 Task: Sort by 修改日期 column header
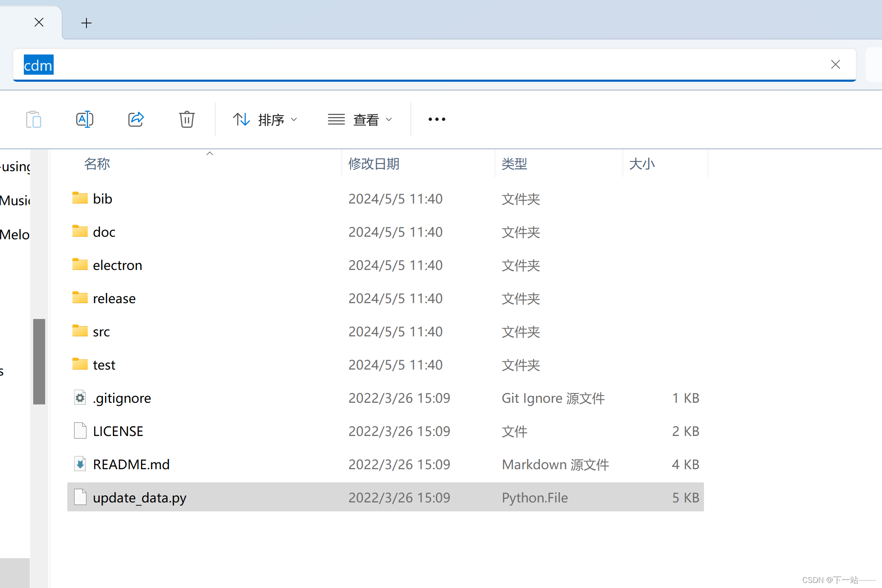click(x=373, y=164)
